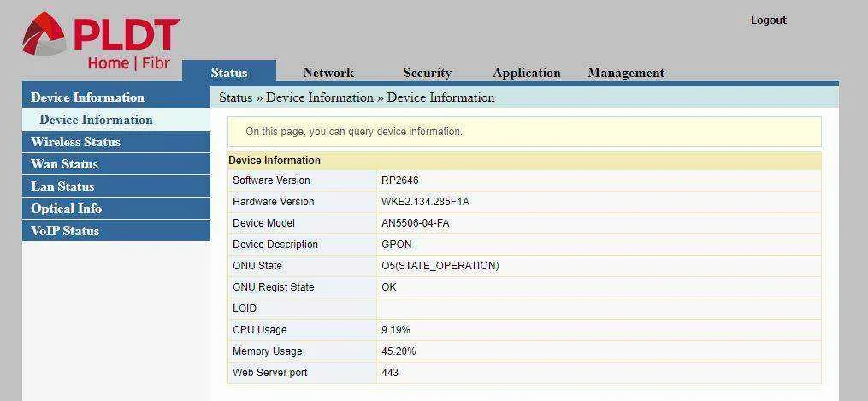Open Wireless Status in the sidebar
Viewport: 868px width, 401px height.
point(116,142)
